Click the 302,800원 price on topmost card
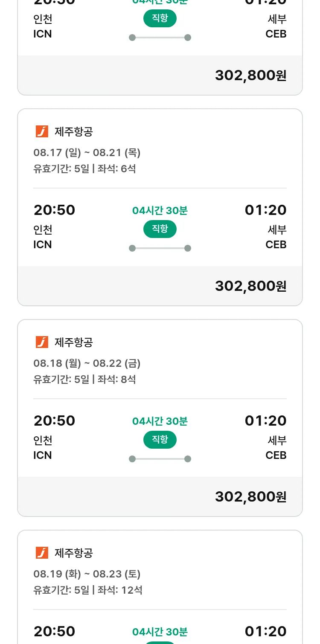Image resolution: width=320 pixels, height=644 pixels. (250, 75)
